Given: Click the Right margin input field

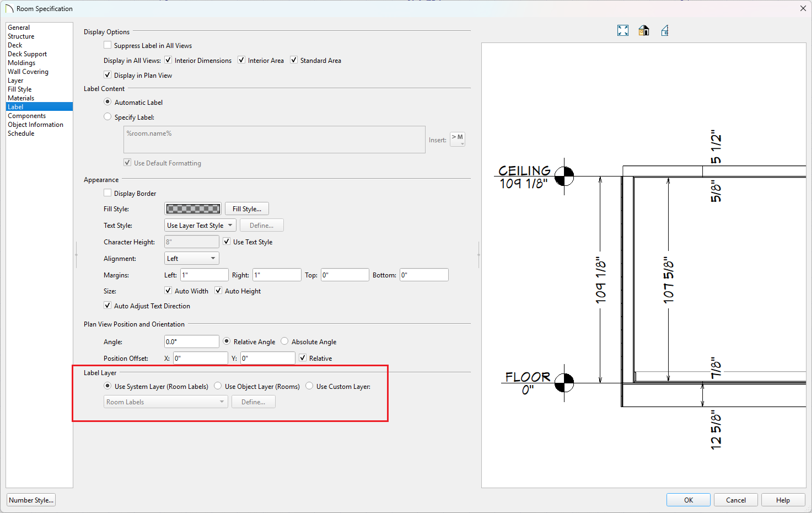Looking at the screenshot, I should (x=277, y=275).
